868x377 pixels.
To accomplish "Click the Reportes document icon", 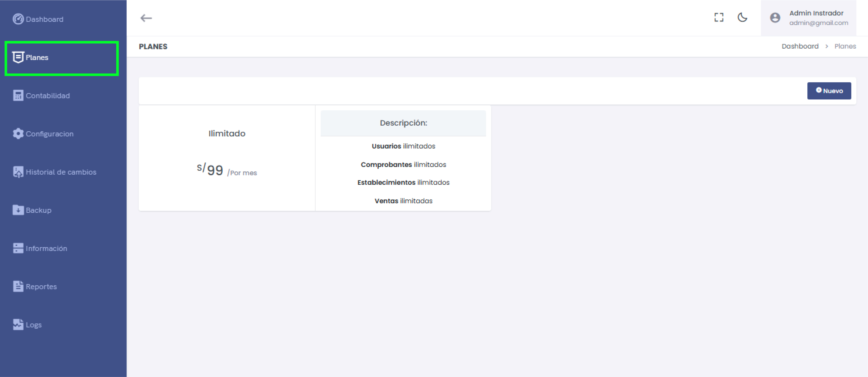I will (x=18, y=286).
